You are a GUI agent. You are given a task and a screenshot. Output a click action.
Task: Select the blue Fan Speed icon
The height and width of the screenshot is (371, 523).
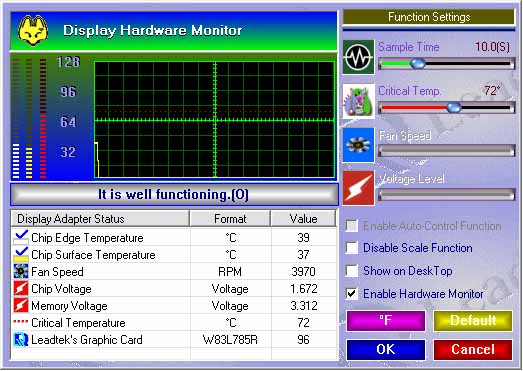359,145
